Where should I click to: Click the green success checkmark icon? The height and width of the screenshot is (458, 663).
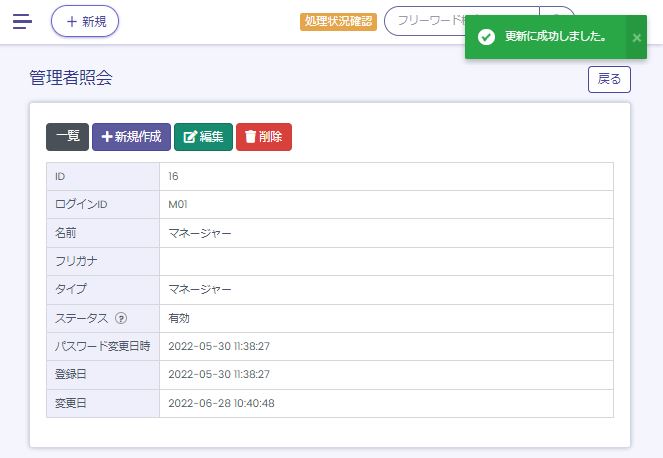486,37
